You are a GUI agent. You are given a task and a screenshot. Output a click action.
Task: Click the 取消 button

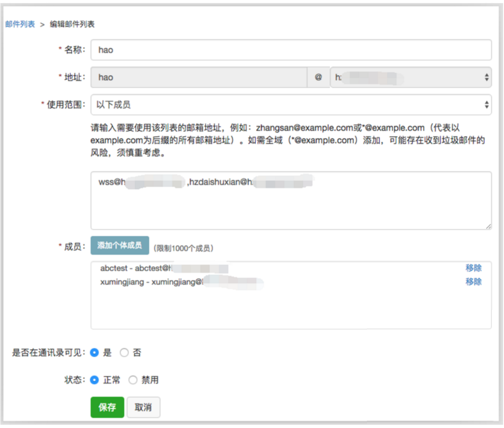coord(144,407)
